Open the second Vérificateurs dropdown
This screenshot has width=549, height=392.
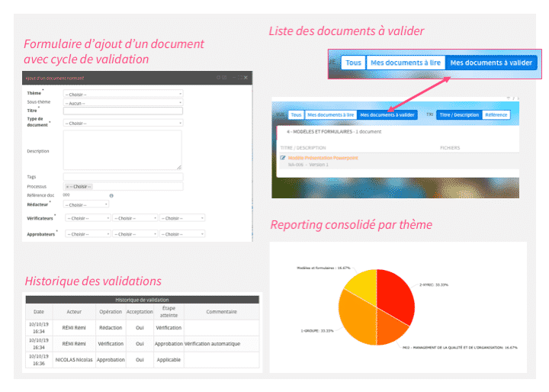point(135,218)
